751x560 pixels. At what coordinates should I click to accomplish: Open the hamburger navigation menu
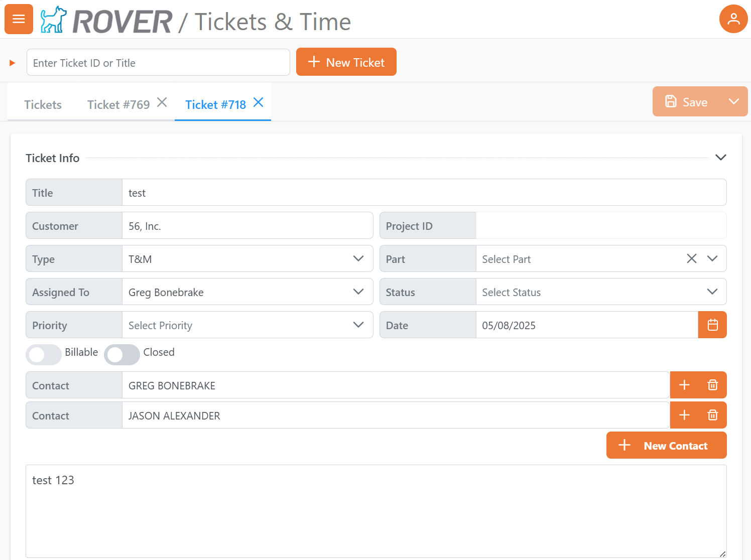click(19, 19)
